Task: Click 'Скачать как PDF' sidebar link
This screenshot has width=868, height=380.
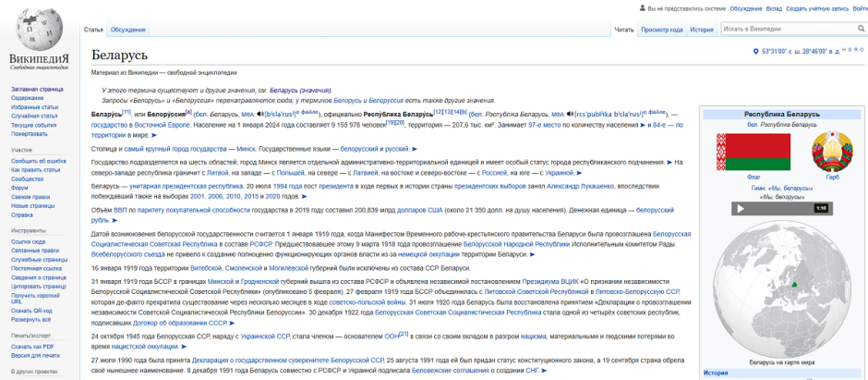Action: pos(33,346)
